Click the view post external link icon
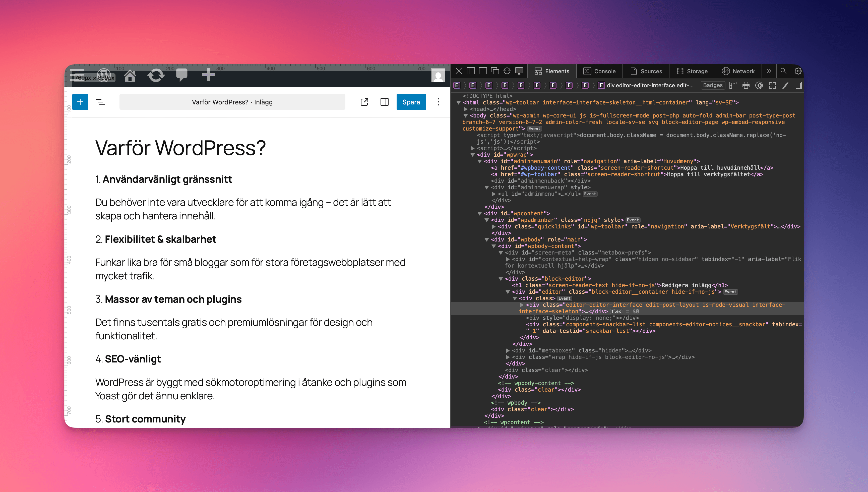 pyautogui.click(x=364, y=102)
